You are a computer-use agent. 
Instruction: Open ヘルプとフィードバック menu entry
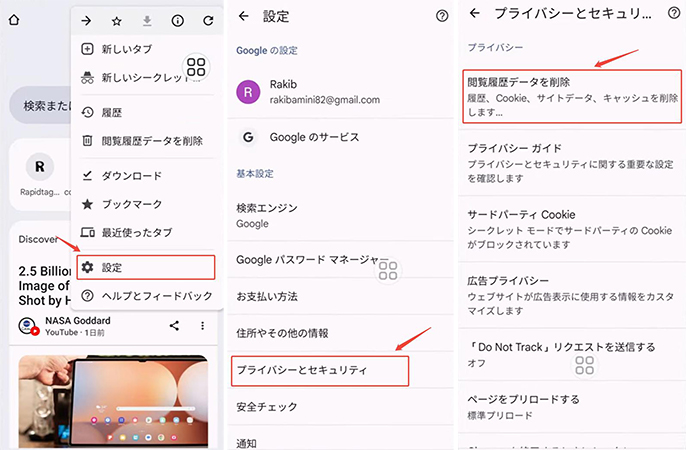tap(147, 296)
